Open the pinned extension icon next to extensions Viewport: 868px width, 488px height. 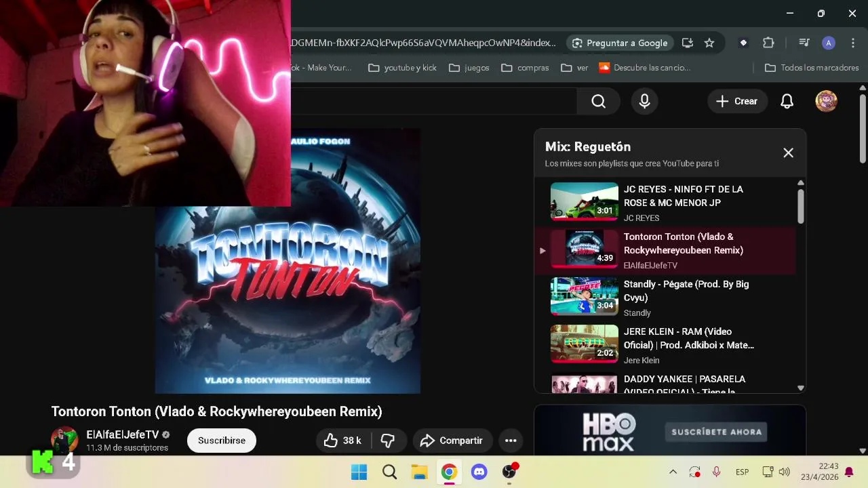[x=743, y=43]
